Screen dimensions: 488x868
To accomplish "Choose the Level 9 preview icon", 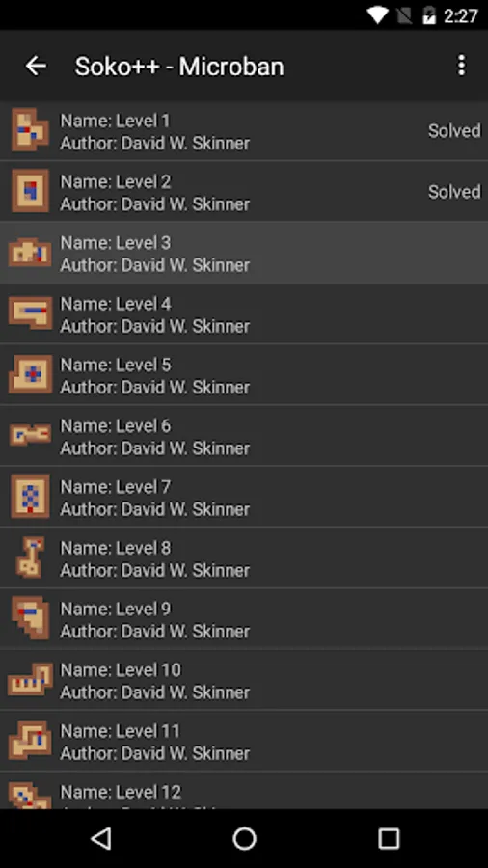I will coord(31,618).
